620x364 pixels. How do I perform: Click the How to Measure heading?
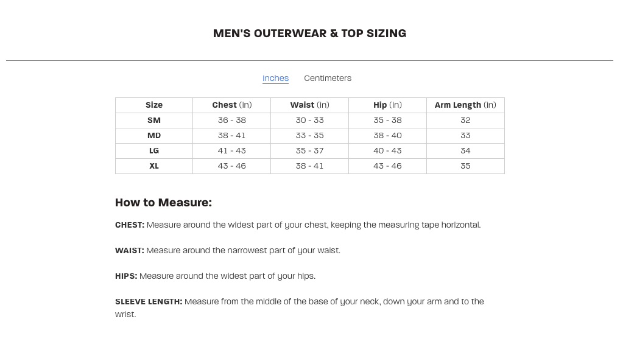point(163,202)
